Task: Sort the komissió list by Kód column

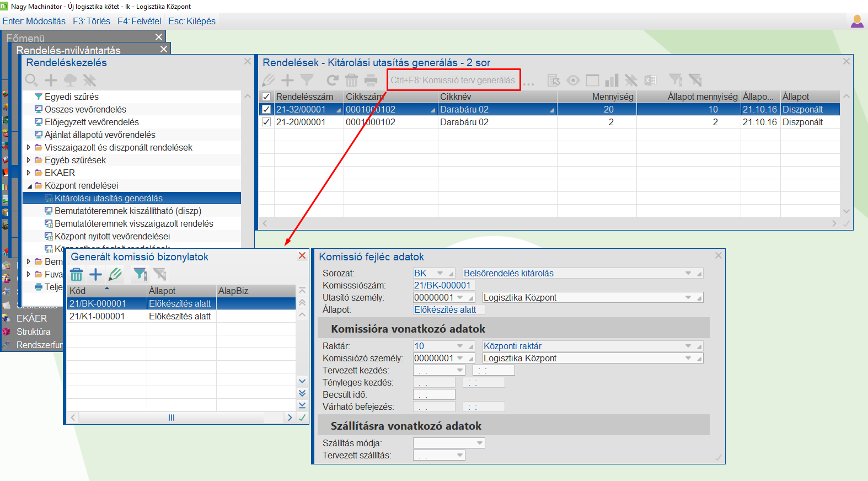Action: (x=107, y=291)
